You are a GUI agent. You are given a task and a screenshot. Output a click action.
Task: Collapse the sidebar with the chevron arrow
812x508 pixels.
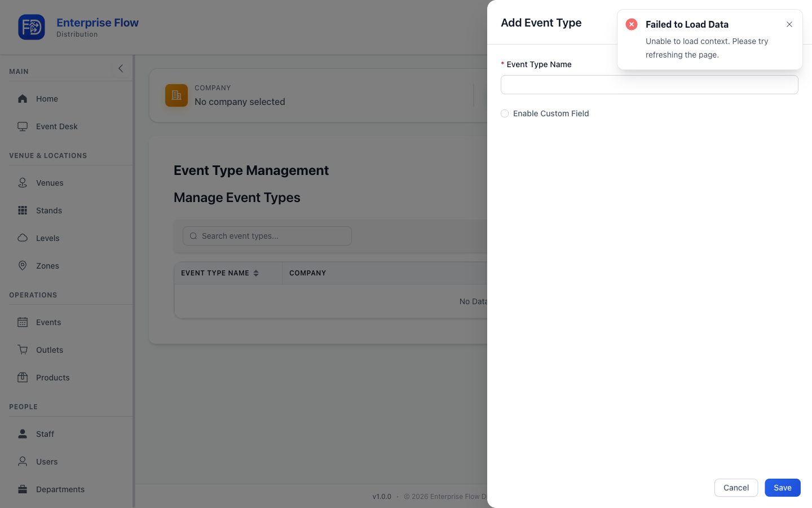(x=120, y=68)
